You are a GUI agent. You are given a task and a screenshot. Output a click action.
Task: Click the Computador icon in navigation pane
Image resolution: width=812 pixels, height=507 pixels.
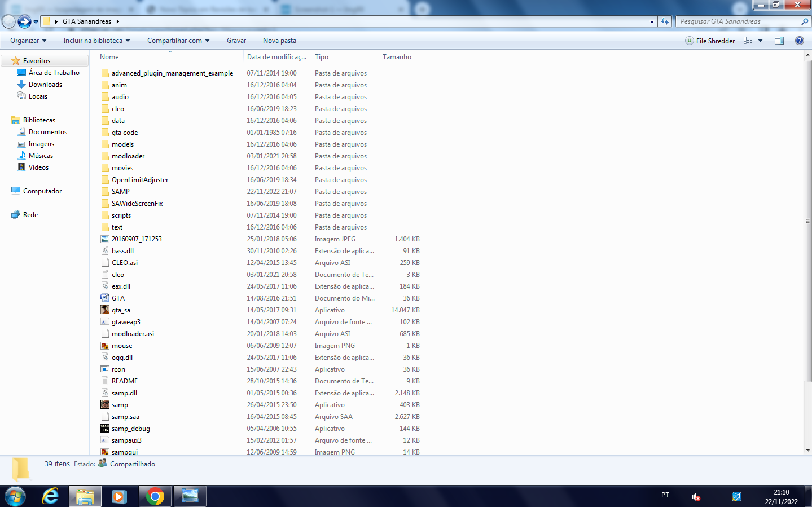pos(16,191)
